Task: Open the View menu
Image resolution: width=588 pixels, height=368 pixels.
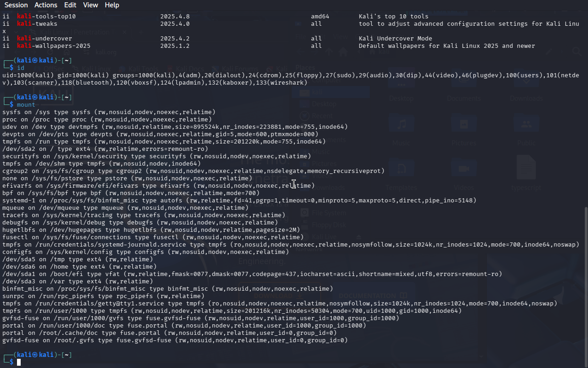Action: (90, 5)
